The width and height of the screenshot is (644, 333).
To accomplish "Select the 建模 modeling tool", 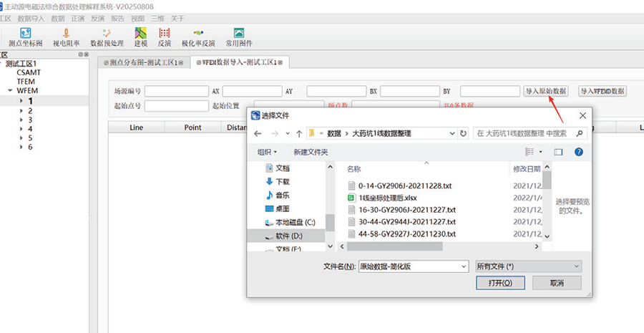I will (x=141, y=37).
